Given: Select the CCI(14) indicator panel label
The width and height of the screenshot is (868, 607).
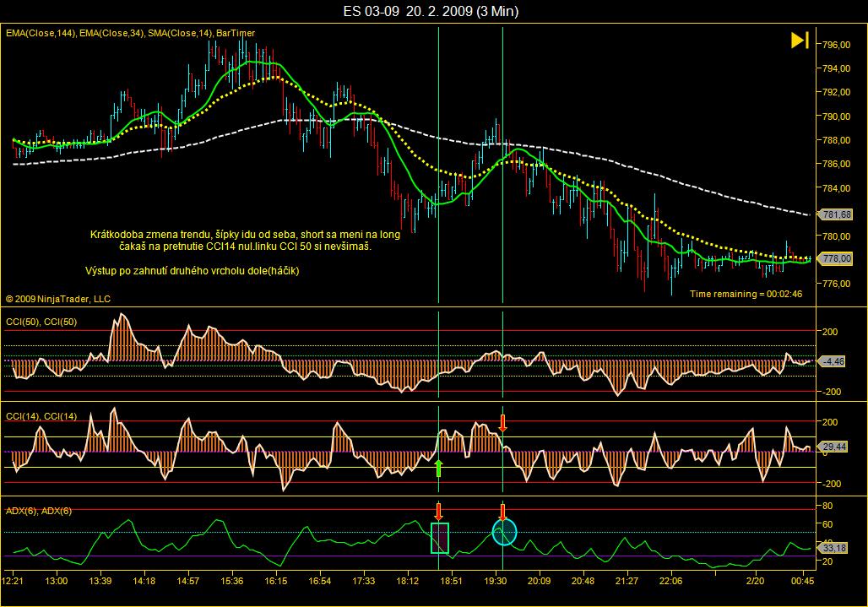Looking at the screenshot, I should click(41, 416).
